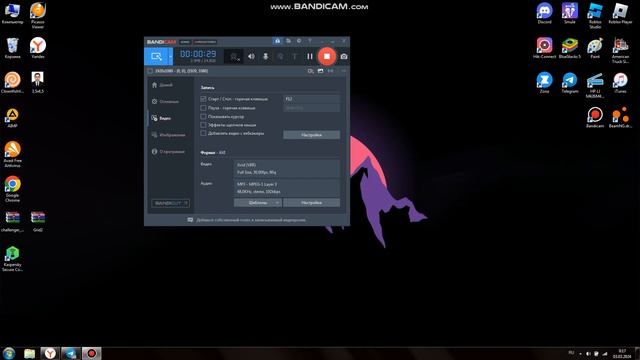
Task: Select the Видео section in sidebar
Action: tap(162, 118)
